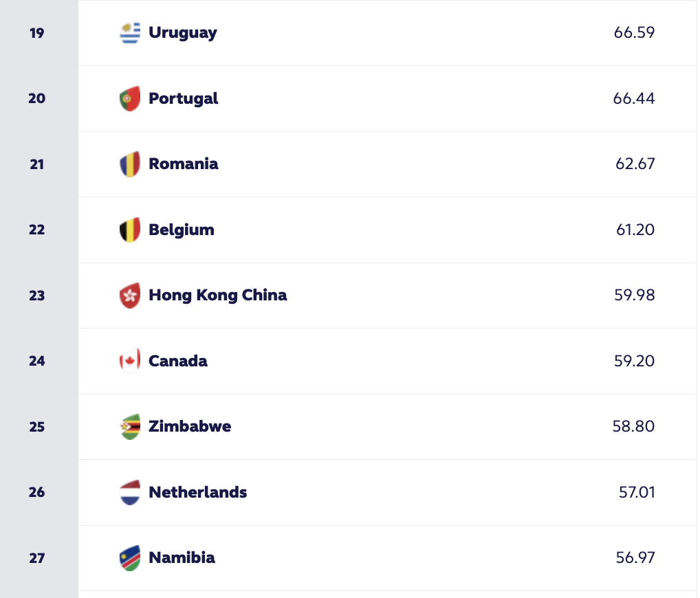The width and height of the screenshot is (700, 598).
Task: Click the Netherlands flag icon
Action: click(x=130, y=492)
